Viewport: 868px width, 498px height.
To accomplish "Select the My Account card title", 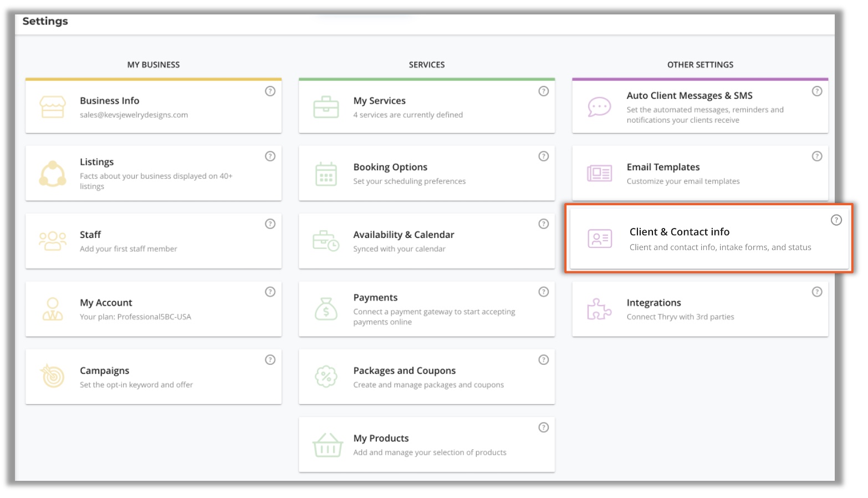I will pyautogui.click(x=106, y=303).
